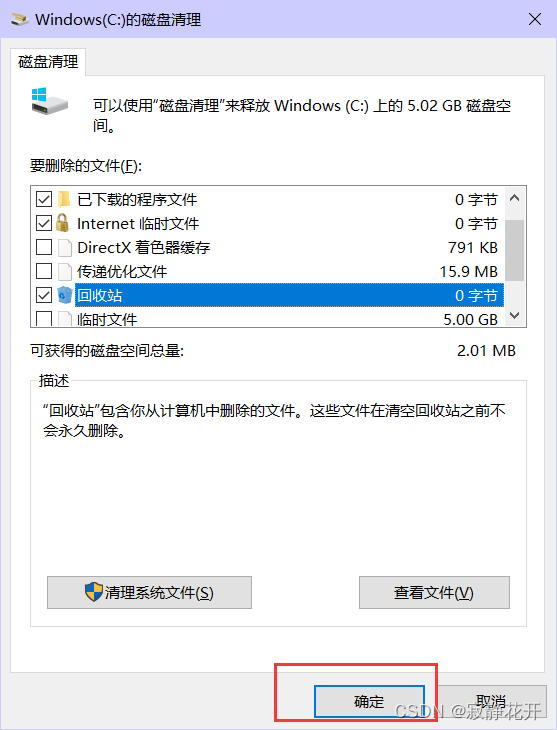
Task: Enable the DirectX 着色器缓存 checkbox
Action: pyautogui.click(x=44, y=247)
